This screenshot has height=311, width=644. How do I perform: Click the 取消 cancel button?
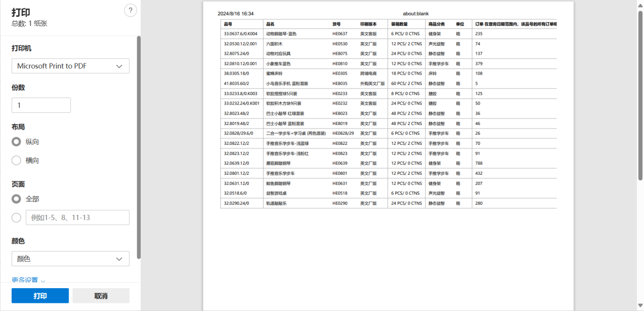point(101,296)
